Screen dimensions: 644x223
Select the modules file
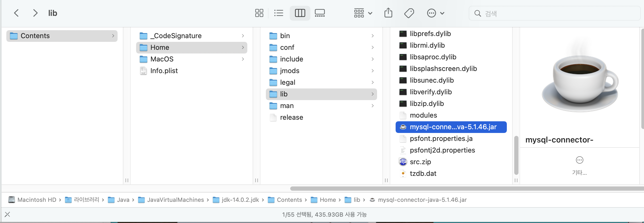tap(451, 115)
